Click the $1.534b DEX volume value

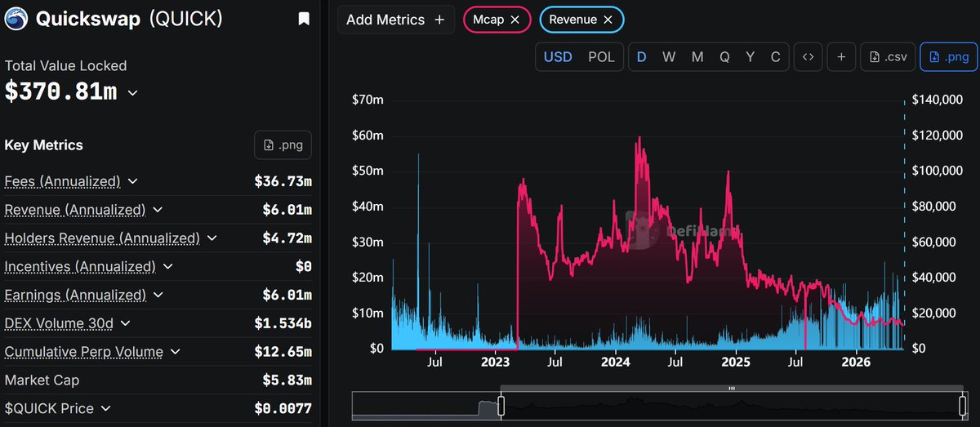(x=283, y=323)
